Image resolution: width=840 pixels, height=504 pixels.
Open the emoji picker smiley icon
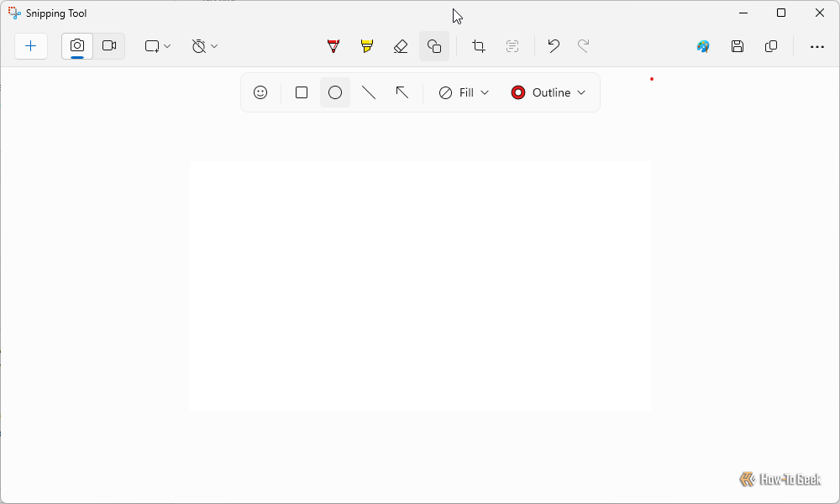point(260,92)
